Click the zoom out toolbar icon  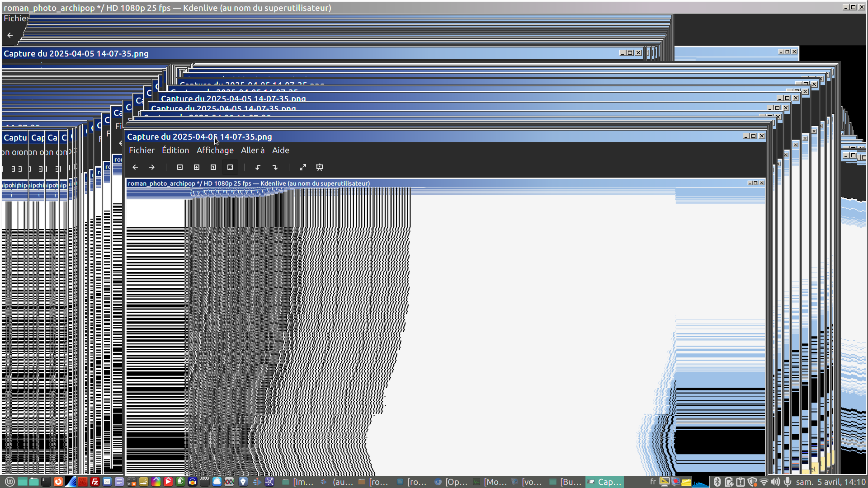point(180,167)
